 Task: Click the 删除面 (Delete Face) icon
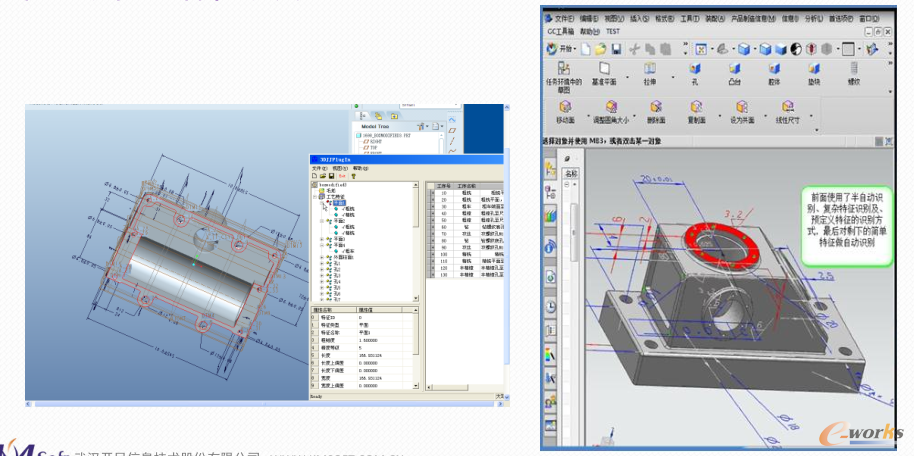click(656, 108)
